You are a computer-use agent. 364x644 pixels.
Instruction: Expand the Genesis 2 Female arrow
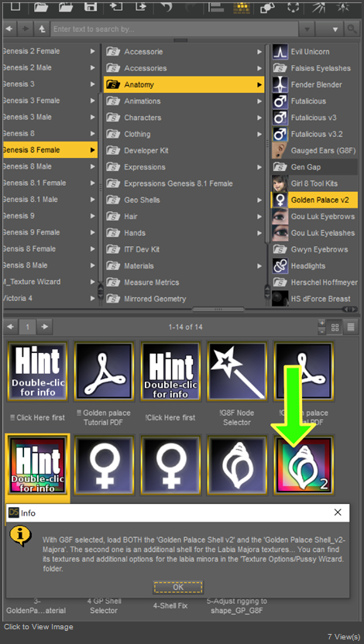(92, 51)
